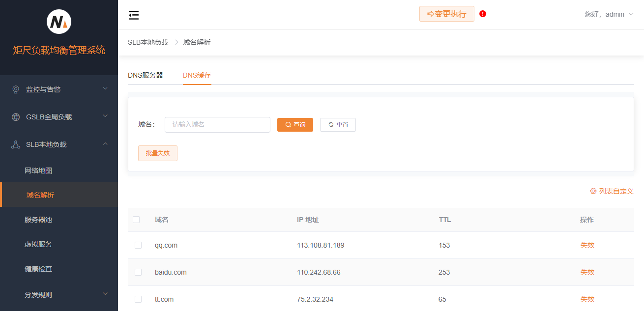Toggle the select-all checkbox in table header
The width and height of the screenshot is (644, 311).
coord(136,220)
